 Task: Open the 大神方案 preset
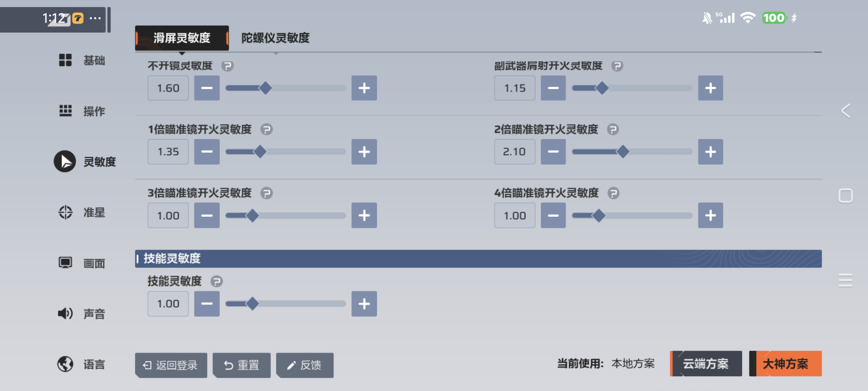click(x=785, y=363)
